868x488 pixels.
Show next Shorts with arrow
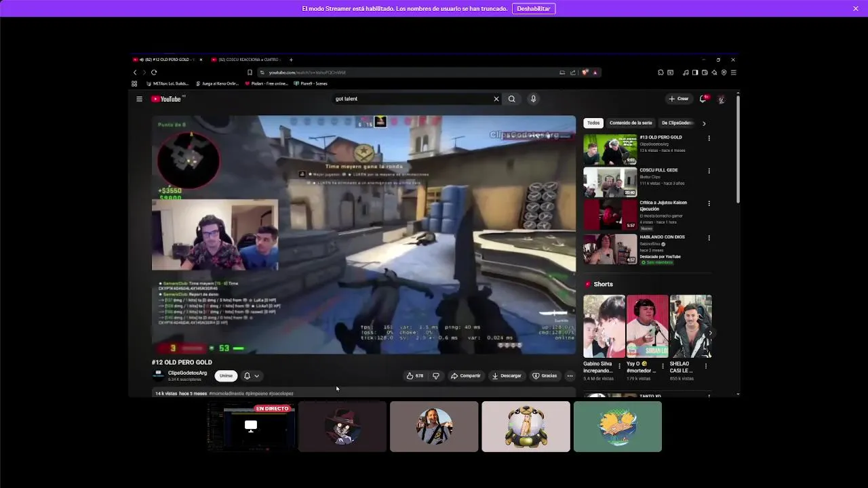[x=710, y=333]
